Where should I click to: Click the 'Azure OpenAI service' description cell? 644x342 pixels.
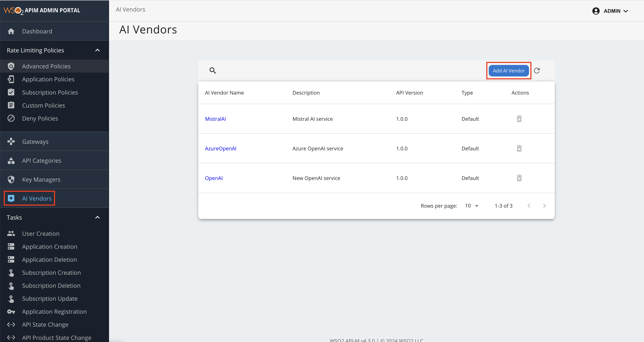(x=318, y=148)
